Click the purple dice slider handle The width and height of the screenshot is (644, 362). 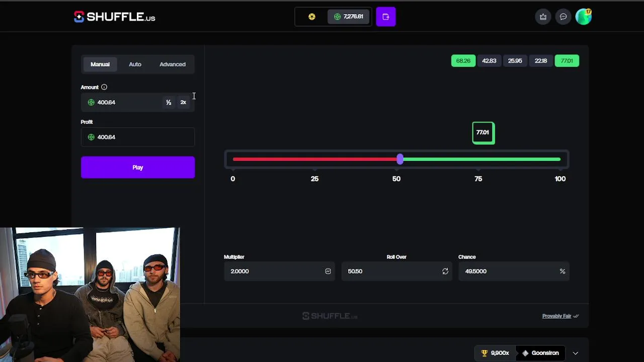point(400,159)
